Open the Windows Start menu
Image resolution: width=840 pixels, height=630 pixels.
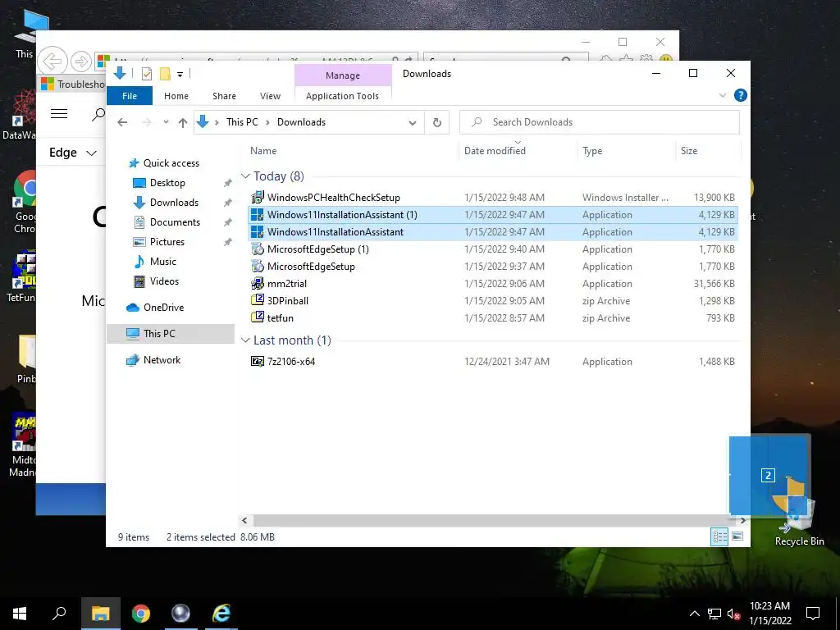20,614
